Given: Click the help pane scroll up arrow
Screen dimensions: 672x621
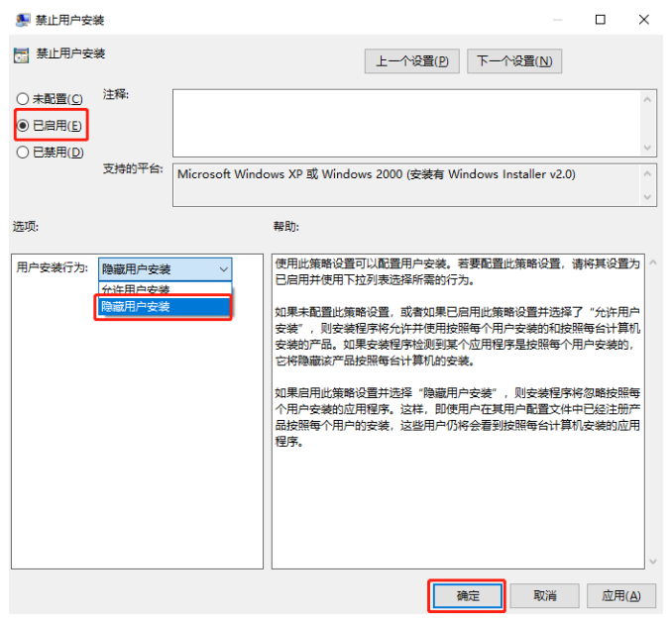Looking at the screenshot, I should click(653, 262).
